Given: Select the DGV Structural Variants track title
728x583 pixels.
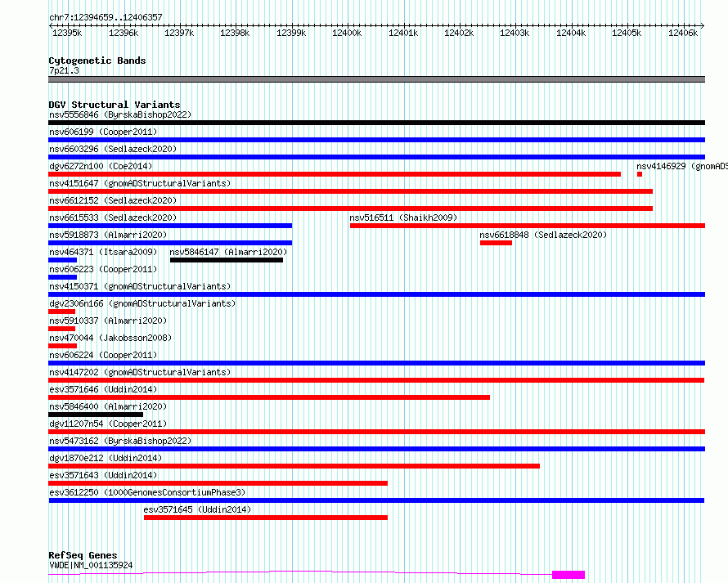Looking at the screenshot, I should [x=115, y=105].
